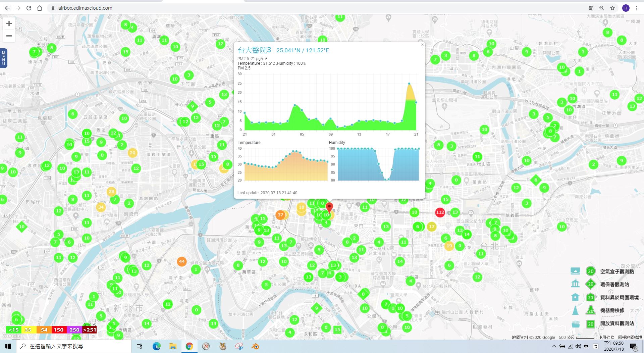Click the red 112 air quality marker
Screen dimensions: 644x353
440,212
